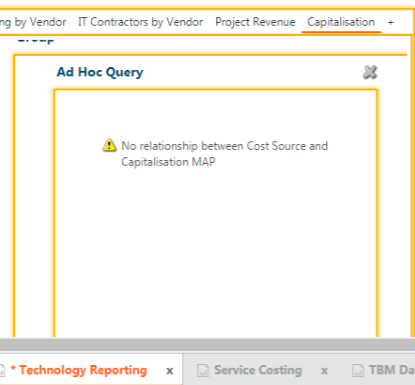The height and width of the screenshot is (385, 415).
Task: Select the Technology Reporting document tab
Action: click(83, 370)
